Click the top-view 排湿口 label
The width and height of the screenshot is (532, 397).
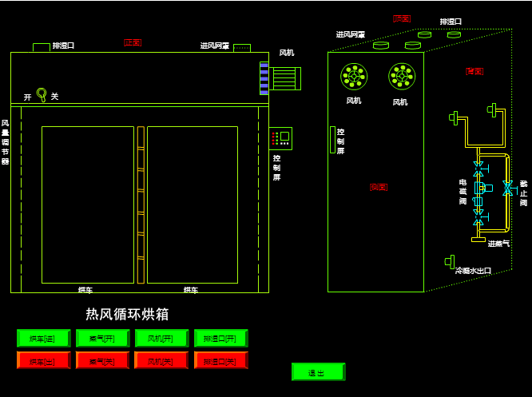pos(451,22)
